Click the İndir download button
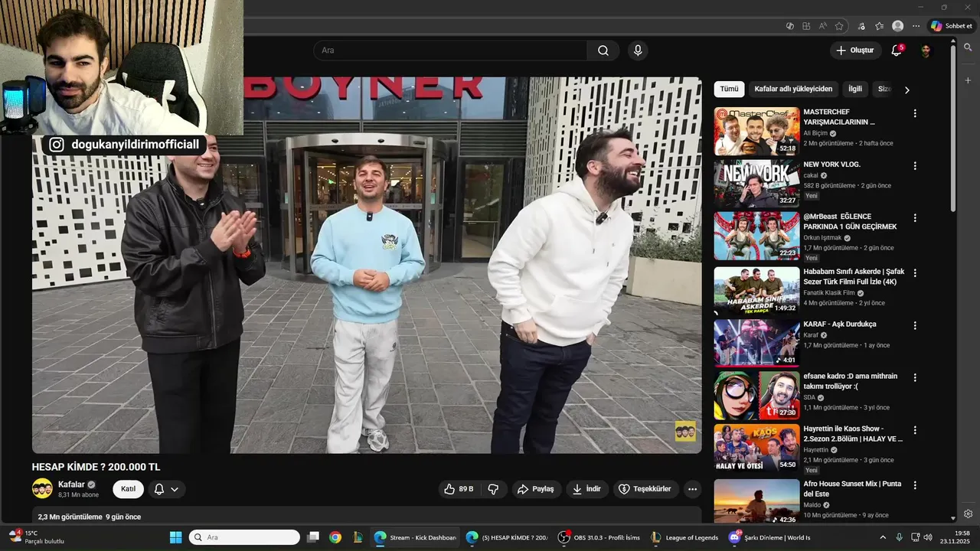The image size is (980, 551). tap(586, 489)
